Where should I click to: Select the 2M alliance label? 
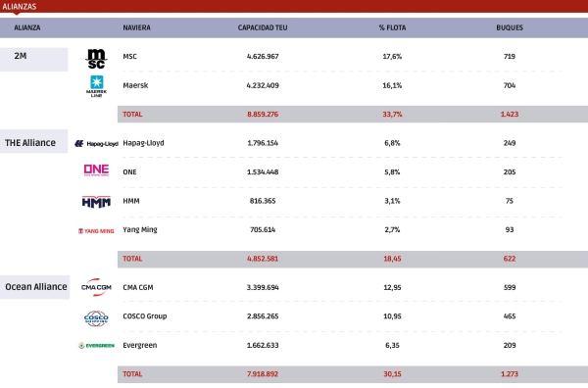point(21,56)
